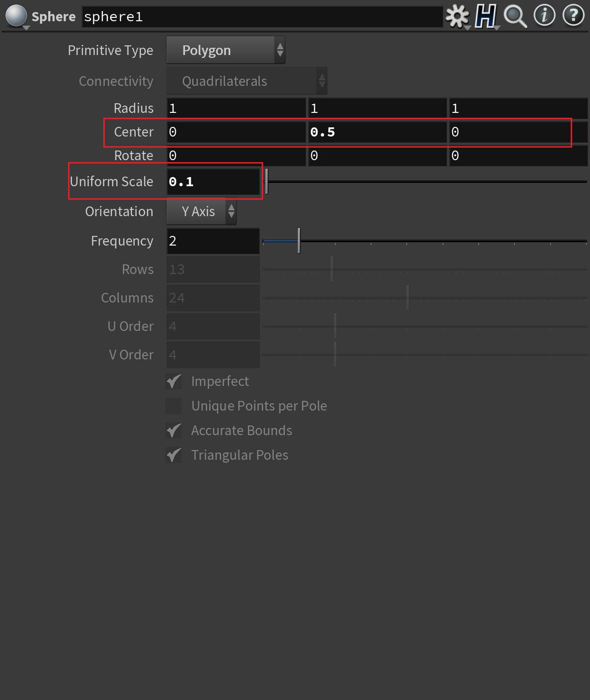Open the gear parameter settings menu
This screenshot has width=590, height=700.
457,16
